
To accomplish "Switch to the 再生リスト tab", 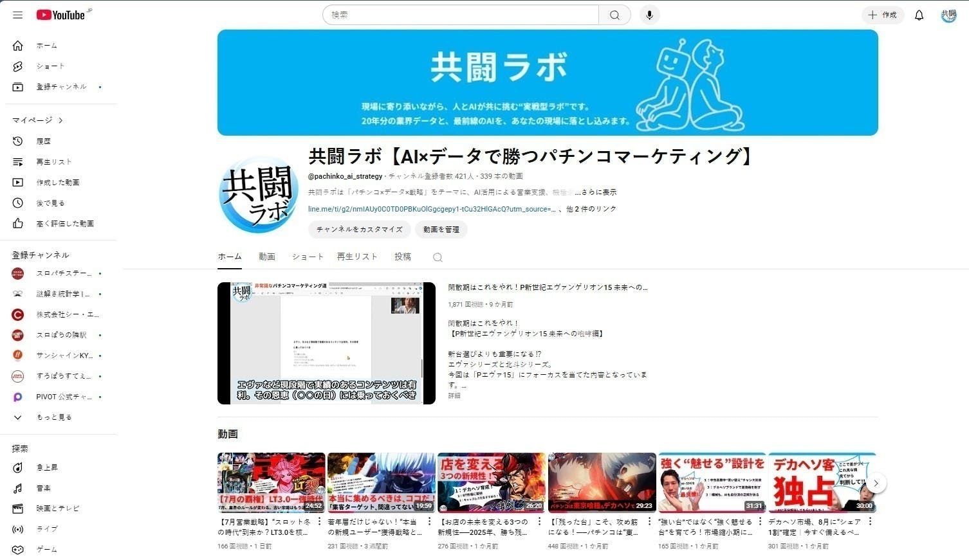I will pos(357,256).
